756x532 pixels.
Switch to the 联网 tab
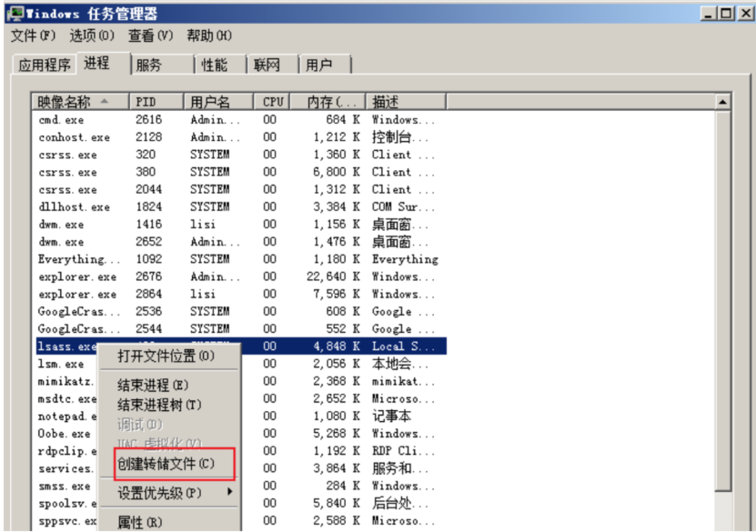point(267,65)
